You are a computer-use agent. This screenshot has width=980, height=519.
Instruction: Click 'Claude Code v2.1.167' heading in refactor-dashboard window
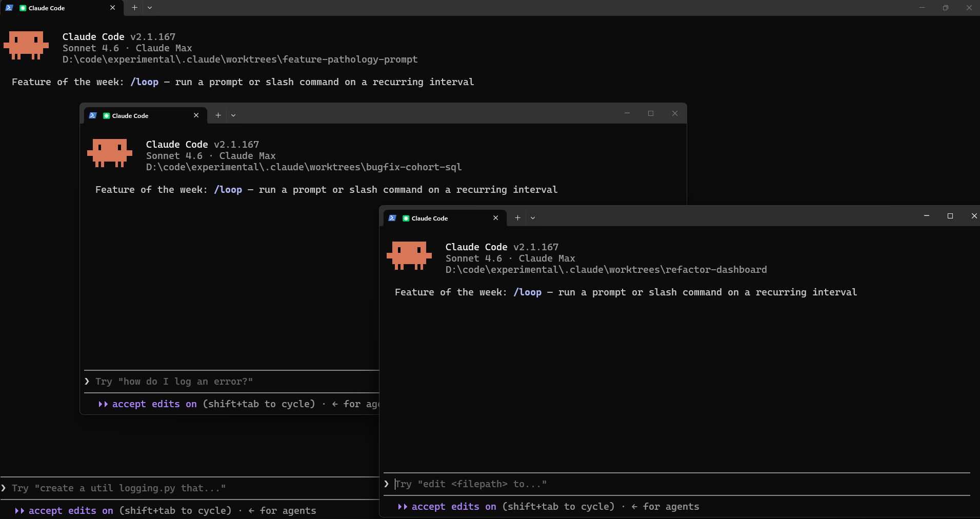[502, 247]
